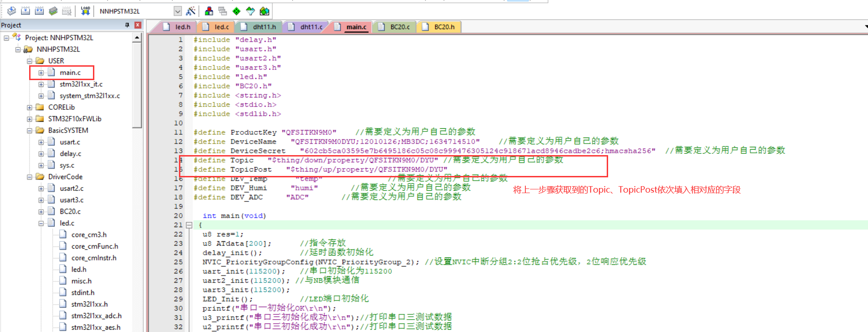The image size is (868, 332).
Task: Switch to the led.c editor tab
Action: pos(216,27)
